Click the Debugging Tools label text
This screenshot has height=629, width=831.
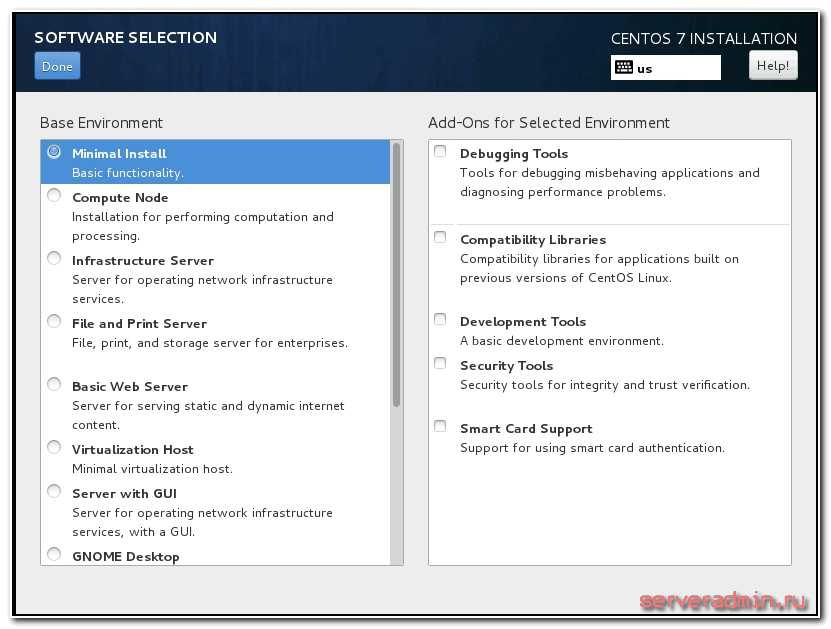(x=514, y=154)
